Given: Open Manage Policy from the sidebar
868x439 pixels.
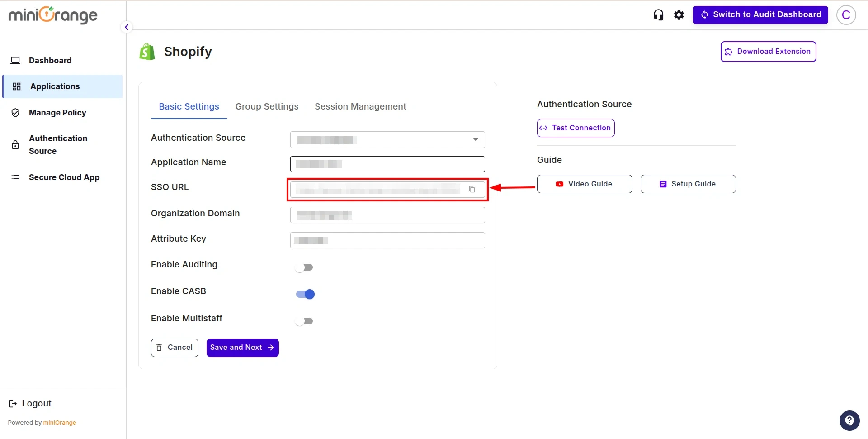Looking at the screenshot, I should 58,112.
